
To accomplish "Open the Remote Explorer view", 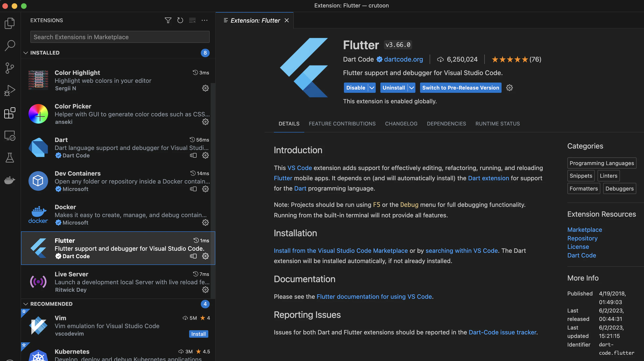I will [10, 135].
